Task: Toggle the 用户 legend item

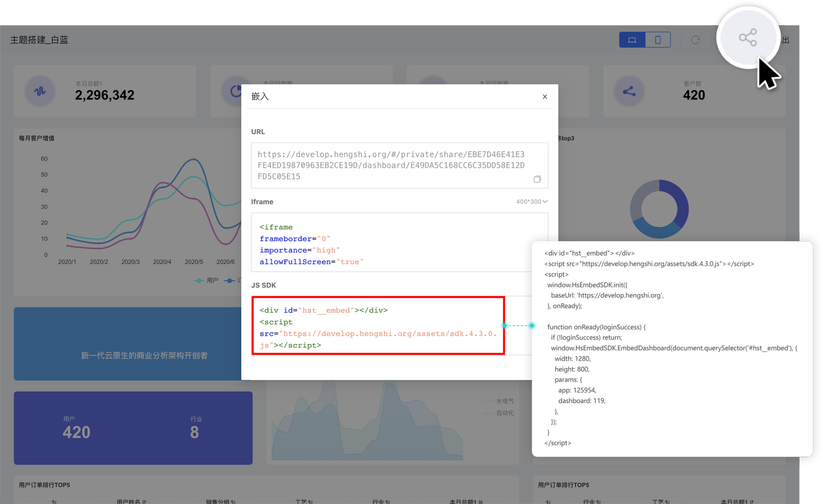Action: [x=207, y=281]
